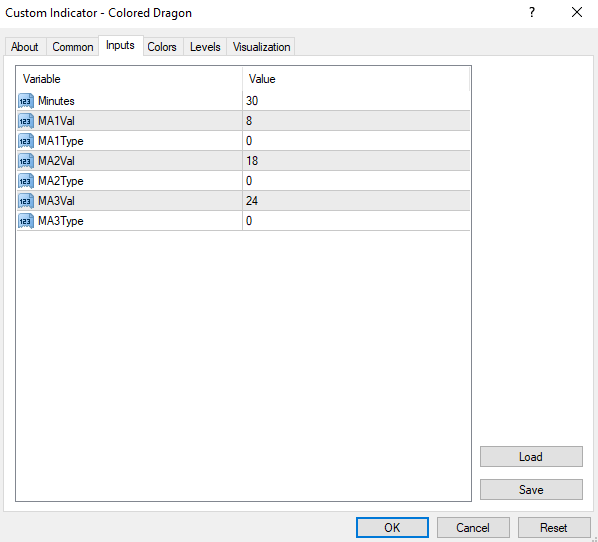The width and height of the screenshot is (598, 542).
Task: Switch to the Colors tab
Action: [162, 47]
